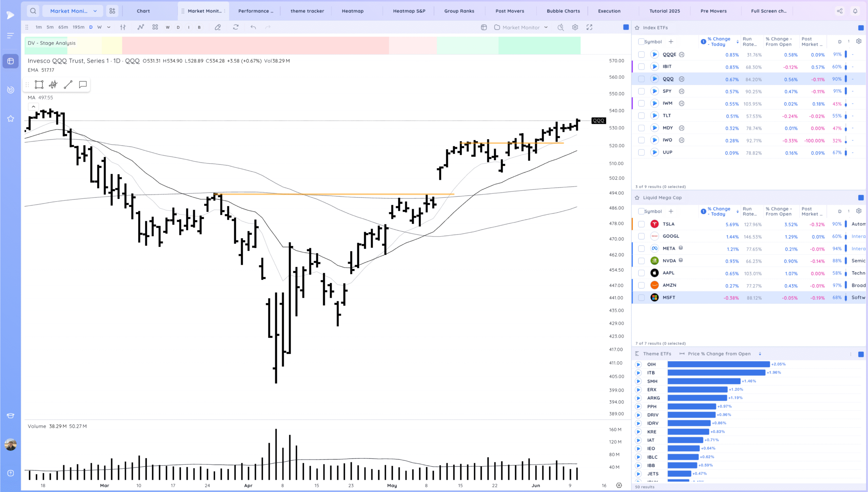This screenshot has height=492, width=868.
Task: Expand the timeframe options chevron
Action: point(108,27)
